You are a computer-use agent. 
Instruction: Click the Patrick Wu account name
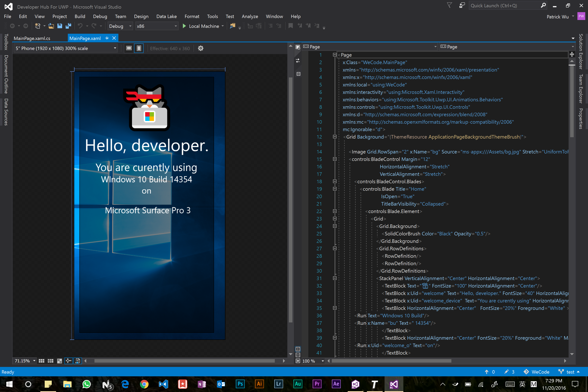[x=557, y=17]
